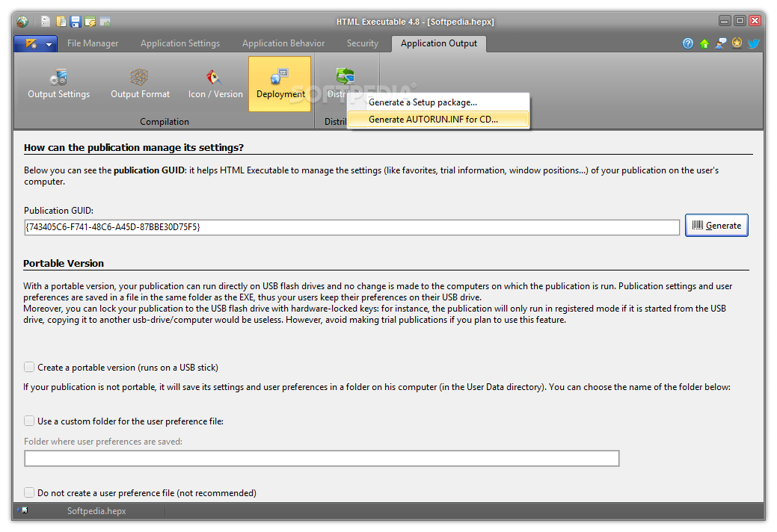777x532 pixels.
Task: Open the blue application menu button
Action: click(36, 43)
